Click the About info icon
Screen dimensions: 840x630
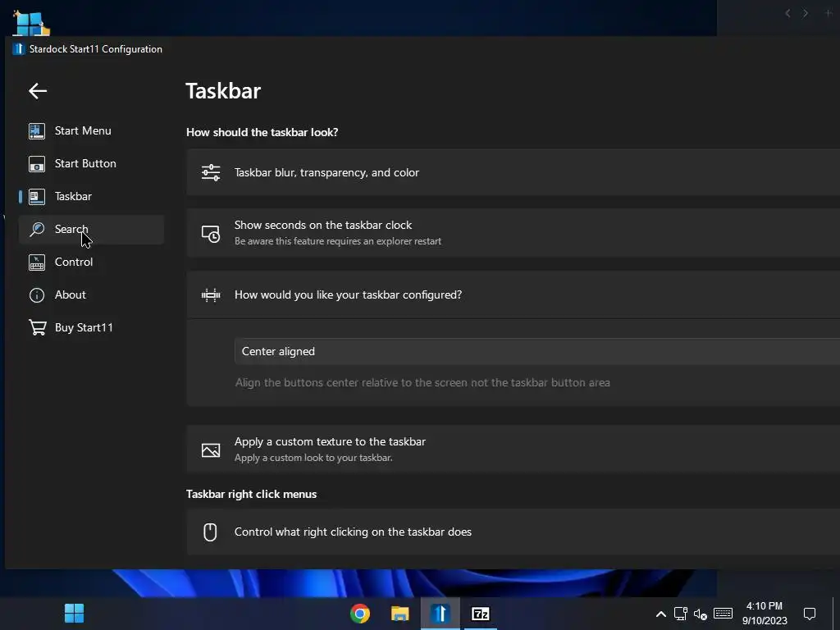(x=37, y=295)
